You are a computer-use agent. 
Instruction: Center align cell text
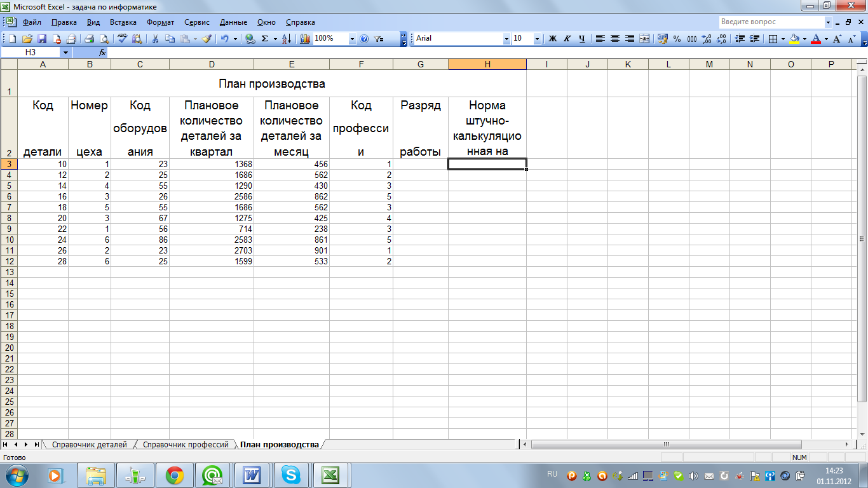pyautogui.click(x=615, y=39)
